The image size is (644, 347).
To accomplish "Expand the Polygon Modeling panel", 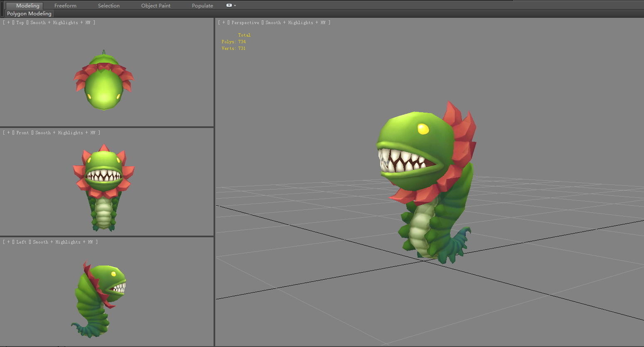I will click(29, 13).
